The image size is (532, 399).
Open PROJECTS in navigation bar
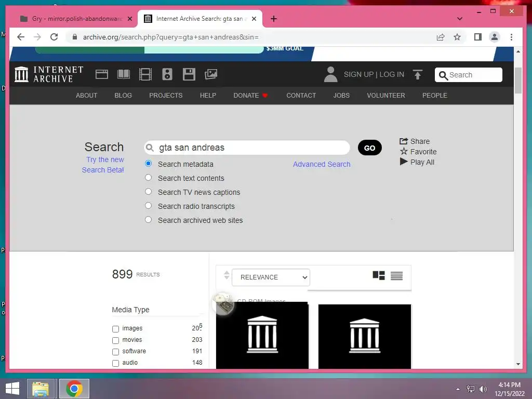(x=166, y=96)
